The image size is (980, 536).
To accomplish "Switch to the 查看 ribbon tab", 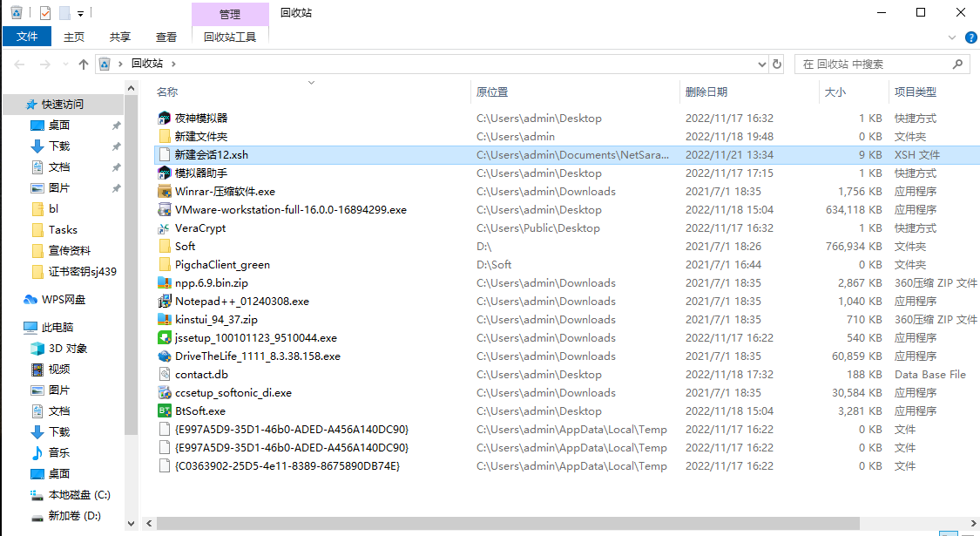I will (166, 37).
